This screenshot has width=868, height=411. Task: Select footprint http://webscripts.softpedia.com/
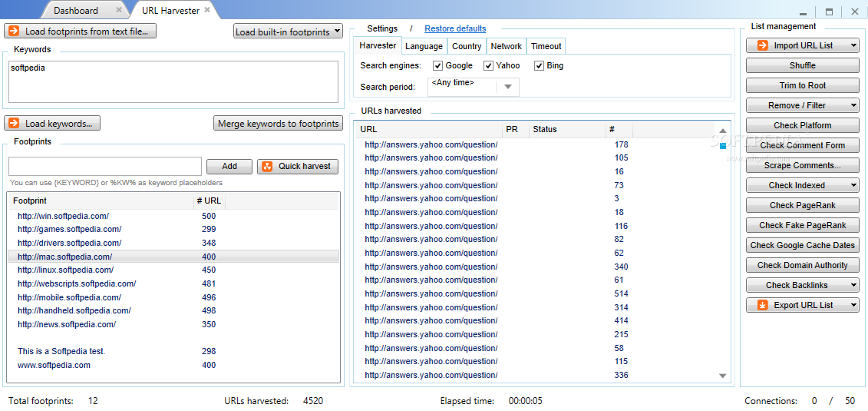coord(173,283)
